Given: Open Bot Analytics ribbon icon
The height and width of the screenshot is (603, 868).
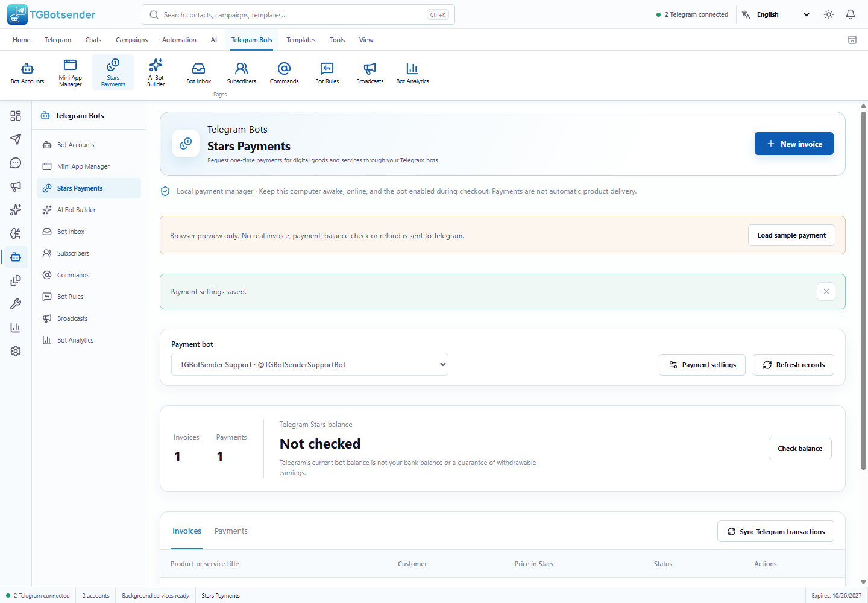Looking at the screenshot, I should pos(413,72).
